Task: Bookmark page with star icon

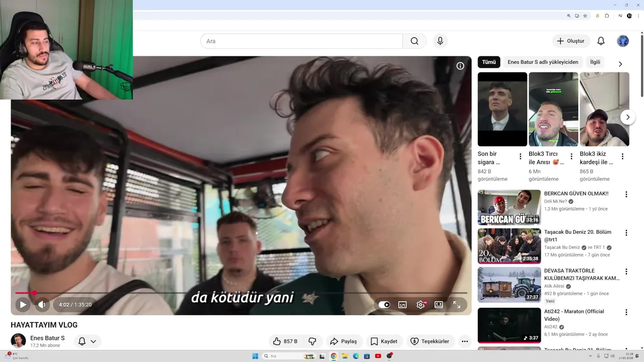Action: [585, 16]
